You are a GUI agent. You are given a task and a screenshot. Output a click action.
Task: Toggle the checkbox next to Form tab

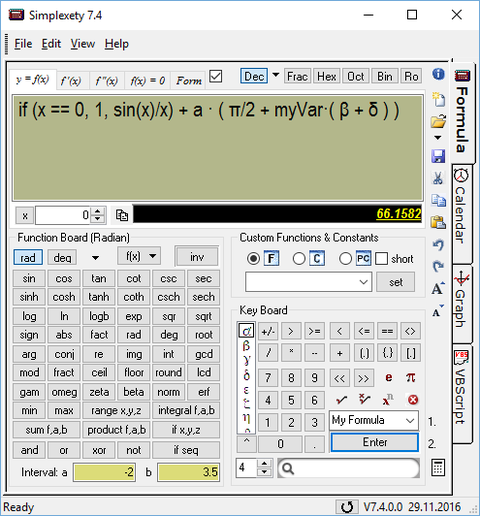click(216, 76)
